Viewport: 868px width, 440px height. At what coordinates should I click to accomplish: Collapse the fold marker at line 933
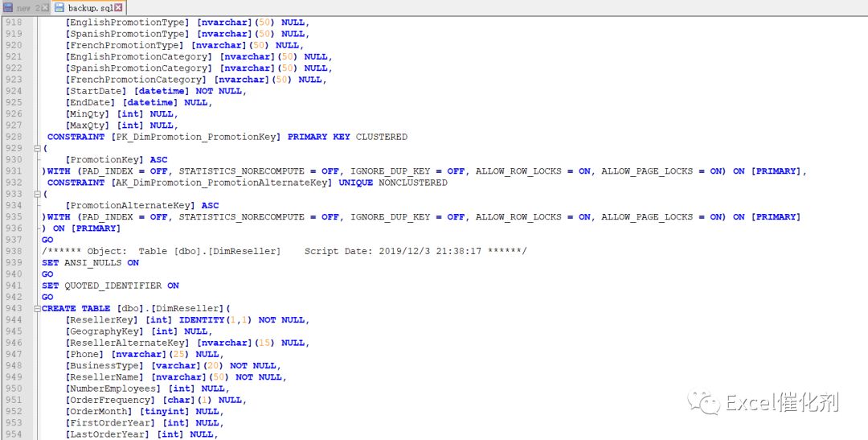(x=37, y=194)
